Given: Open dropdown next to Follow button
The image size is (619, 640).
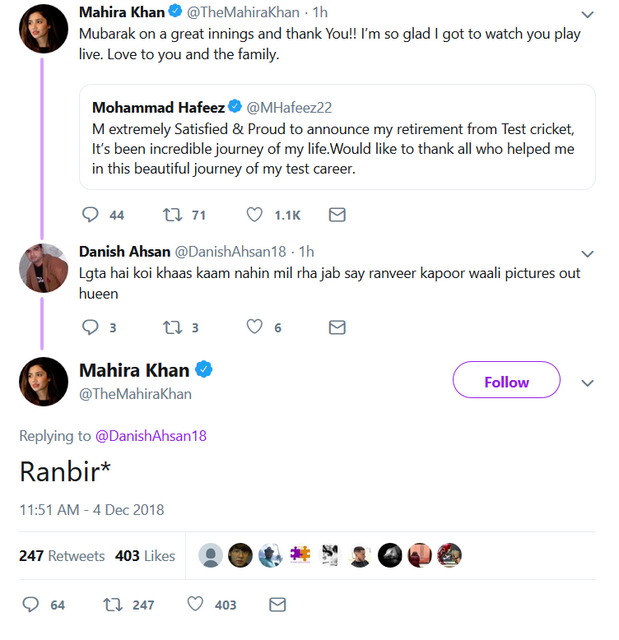Looking at the screenshot, I should point(587,382).
